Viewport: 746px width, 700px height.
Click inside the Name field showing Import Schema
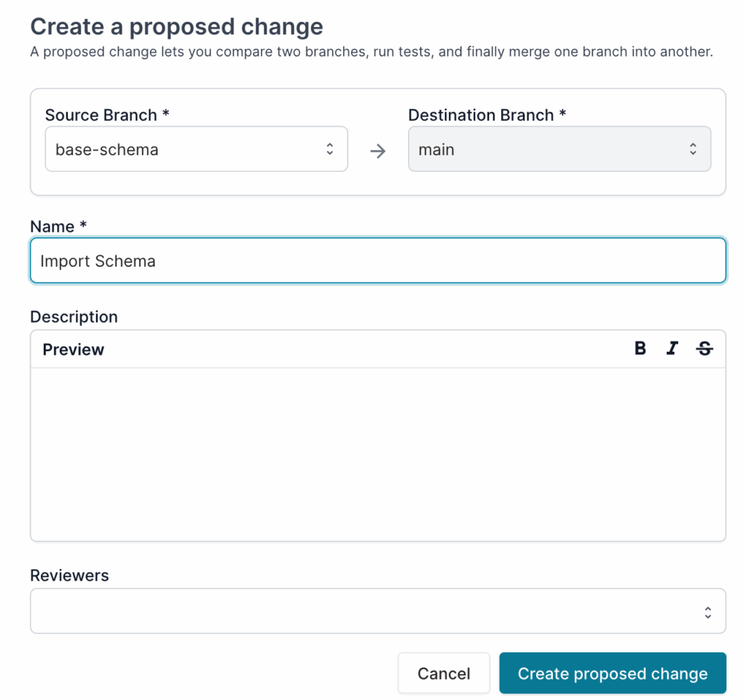[x=378, y=260]
